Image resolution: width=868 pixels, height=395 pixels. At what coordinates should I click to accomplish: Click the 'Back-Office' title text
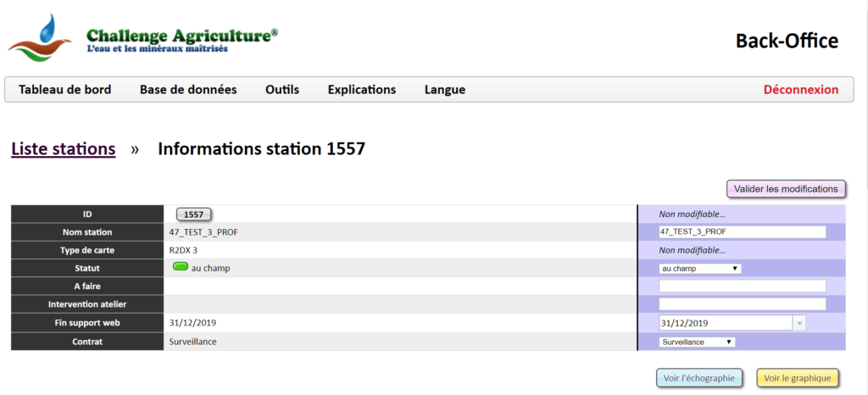787,41
